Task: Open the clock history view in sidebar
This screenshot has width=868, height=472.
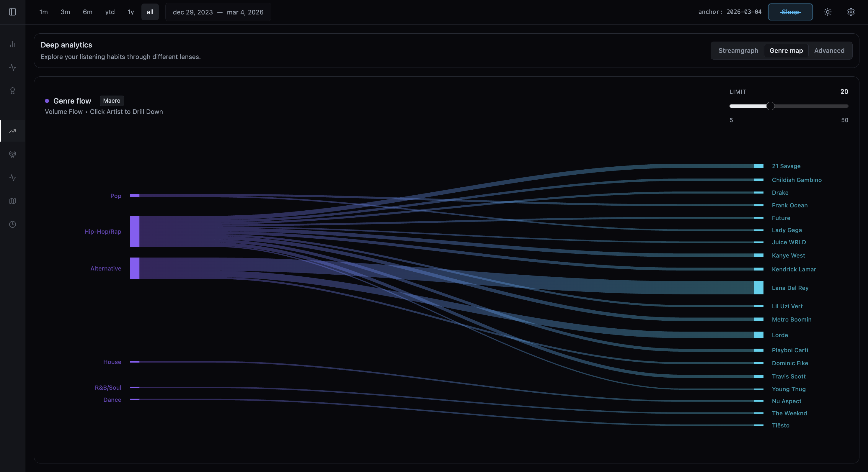Action: point(12,224)
